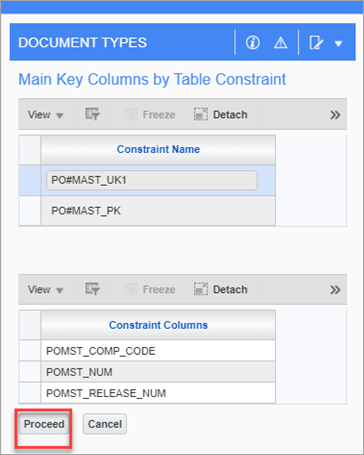Detach the Constraint Name table
Screen dimensions: 364x455
click(x=221, y=115)
